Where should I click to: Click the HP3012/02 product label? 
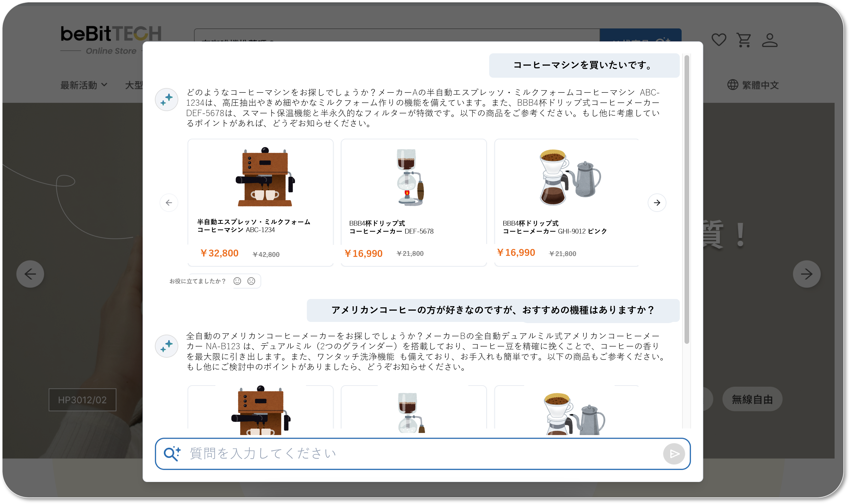point(82,400)
